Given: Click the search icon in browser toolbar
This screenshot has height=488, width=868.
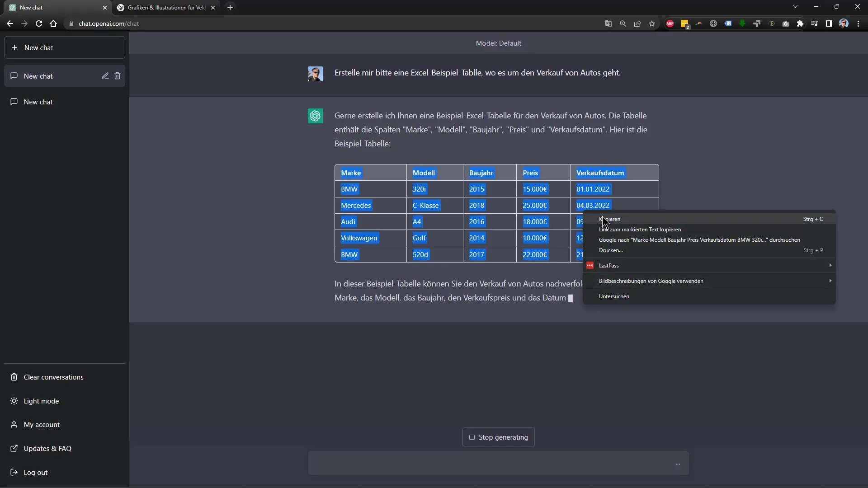Looking at the screenshot, I should click(x=623, y=23).
